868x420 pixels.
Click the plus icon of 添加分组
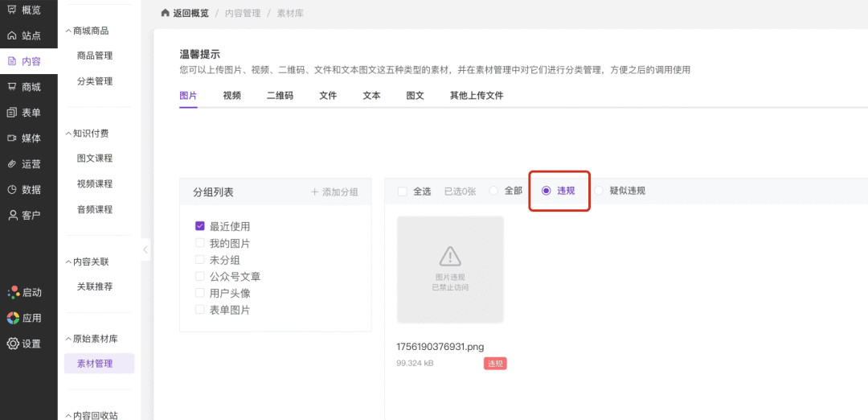pyautogui.click(x=315, y=192)
